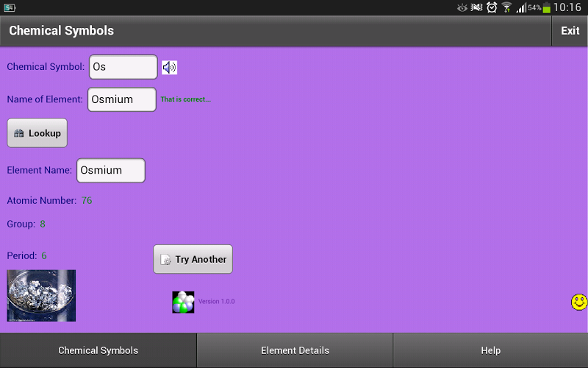This screenshot has height=368, width=588.
Task: Click the atomic number value 76
Action: 87,200
